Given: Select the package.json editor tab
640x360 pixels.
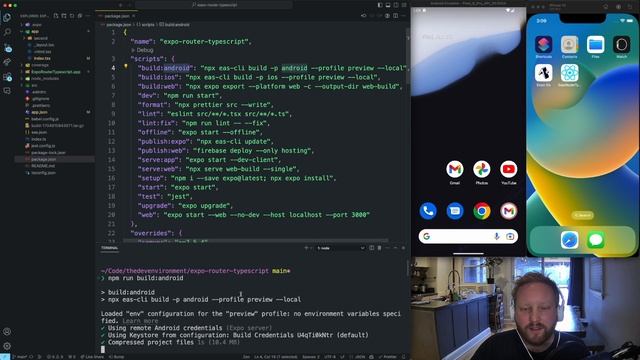Looking at the screenshot, I should (x=117, y=16).
